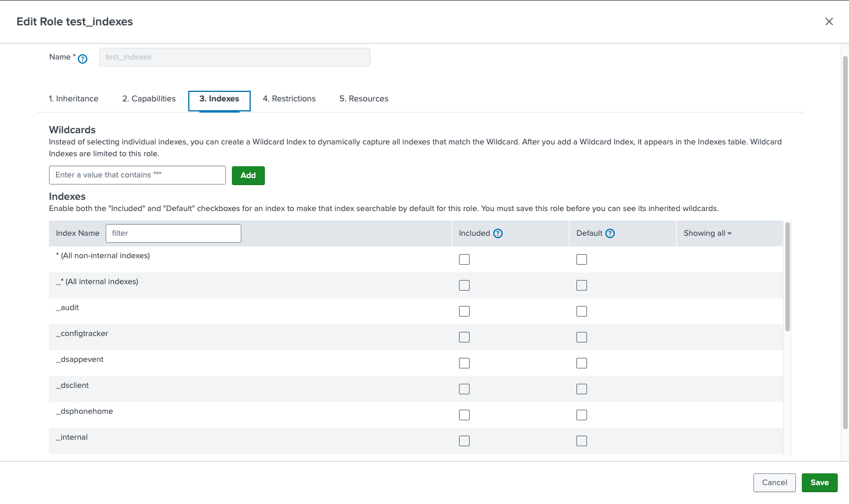Save the role changes

pyautogui.click(x=820, y=483)
